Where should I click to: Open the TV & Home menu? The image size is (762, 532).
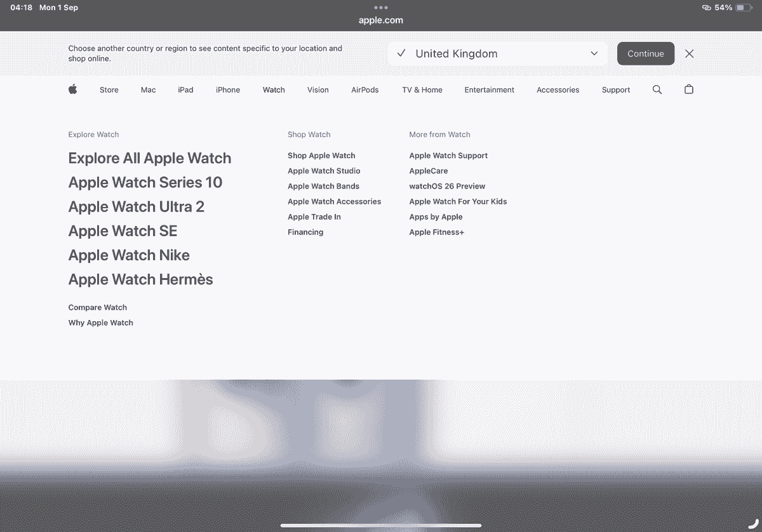point(422,90)
